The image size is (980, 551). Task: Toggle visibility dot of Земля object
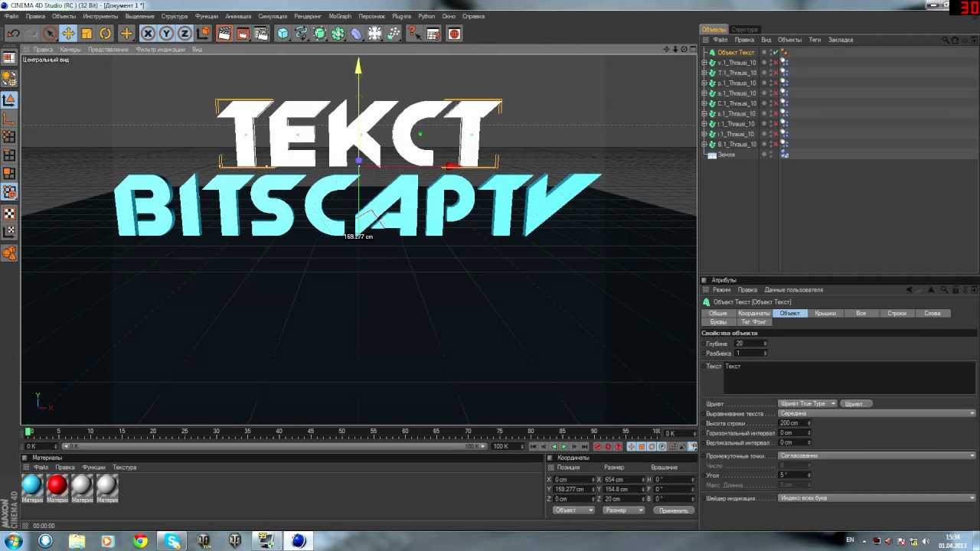763,153
